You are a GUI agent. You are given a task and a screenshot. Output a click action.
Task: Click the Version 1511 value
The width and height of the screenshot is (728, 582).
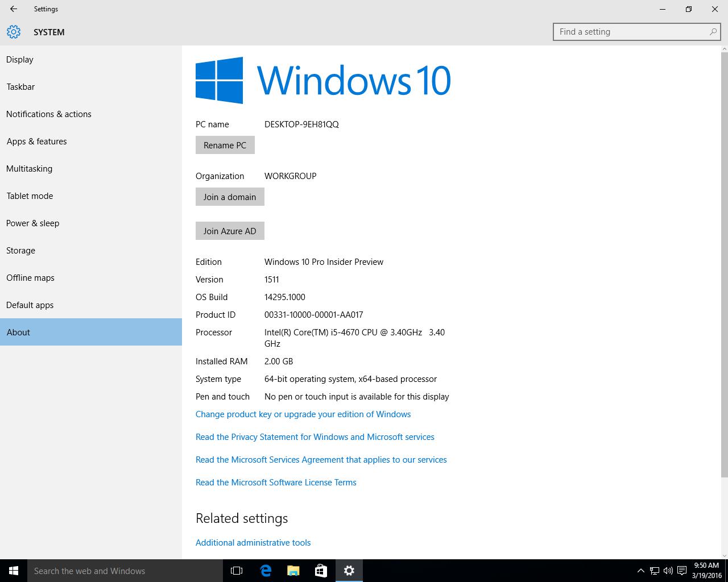pyautogui.click(x=272, y=279)
